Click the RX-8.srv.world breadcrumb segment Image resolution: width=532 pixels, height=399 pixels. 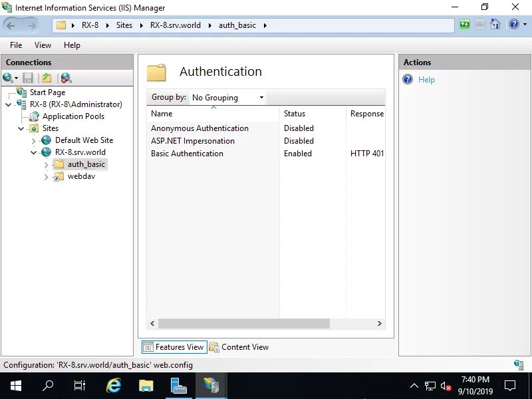click(x=176, y=25)
